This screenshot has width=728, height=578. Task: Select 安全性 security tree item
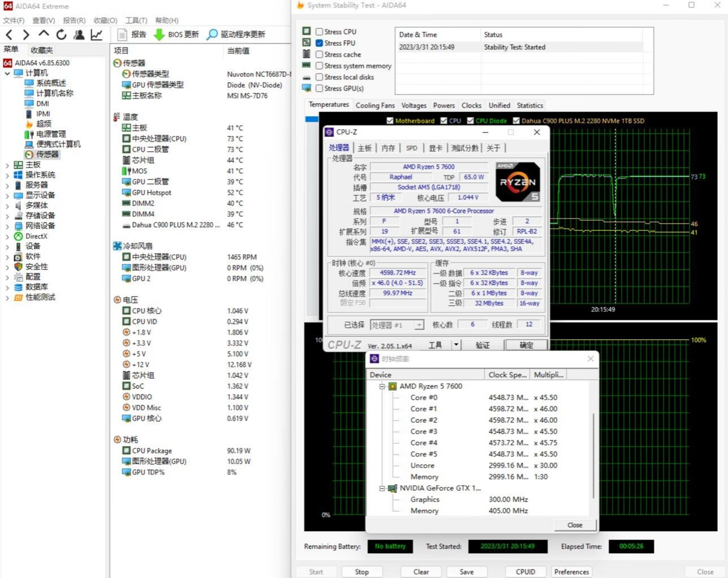pos(31,267)
